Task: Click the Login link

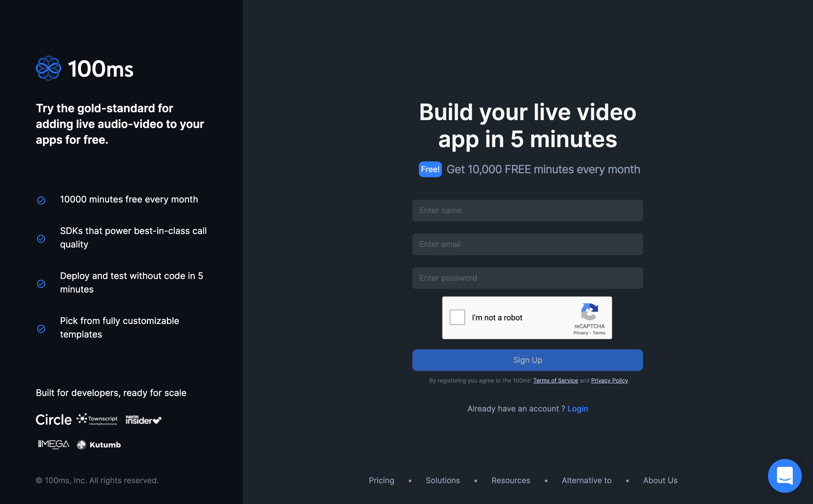Action: click(x=577, y=408)
